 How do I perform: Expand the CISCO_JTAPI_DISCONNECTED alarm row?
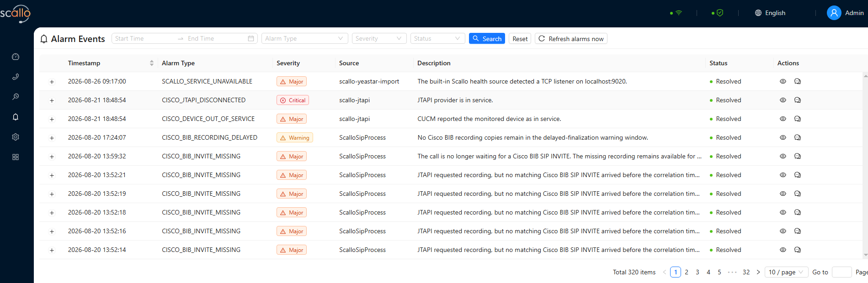52,100
